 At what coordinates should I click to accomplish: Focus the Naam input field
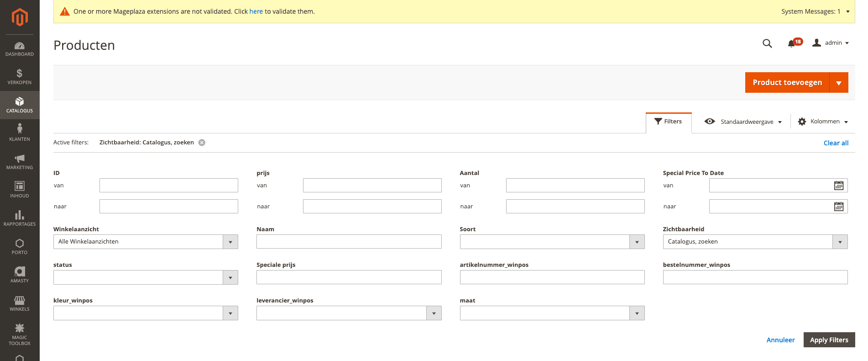click(x=349, y=242)
